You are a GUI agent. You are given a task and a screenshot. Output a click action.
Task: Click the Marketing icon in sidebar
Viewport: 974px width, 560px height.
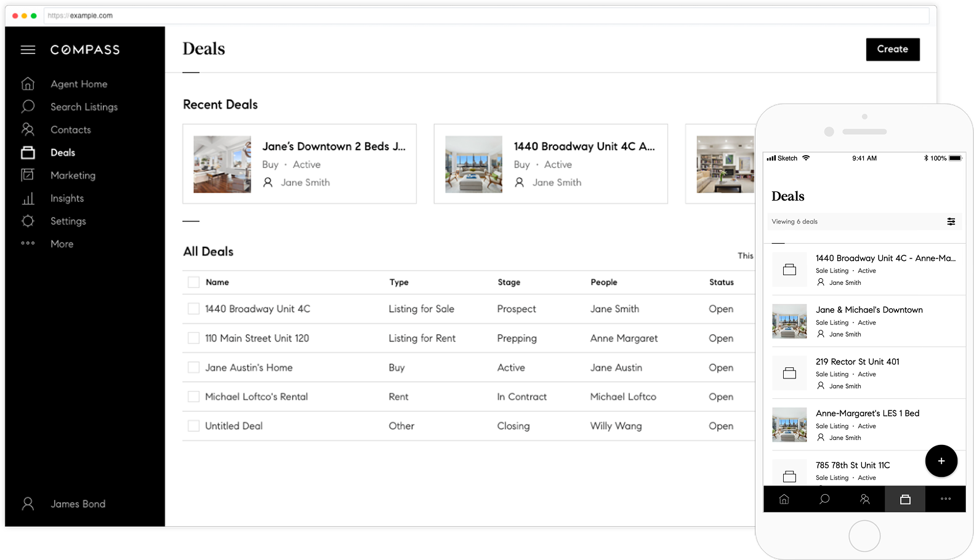28,175
